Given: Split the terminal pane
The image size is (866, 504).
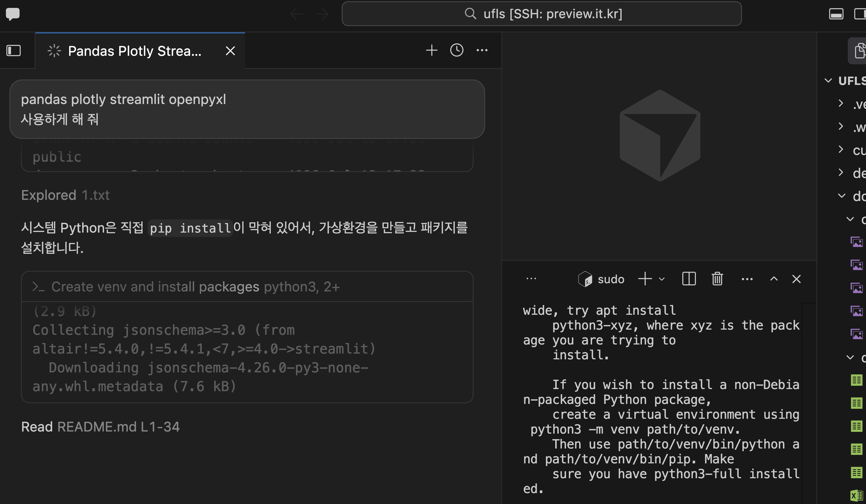Looking at the screenshot, I should click(x=689, y=278).
